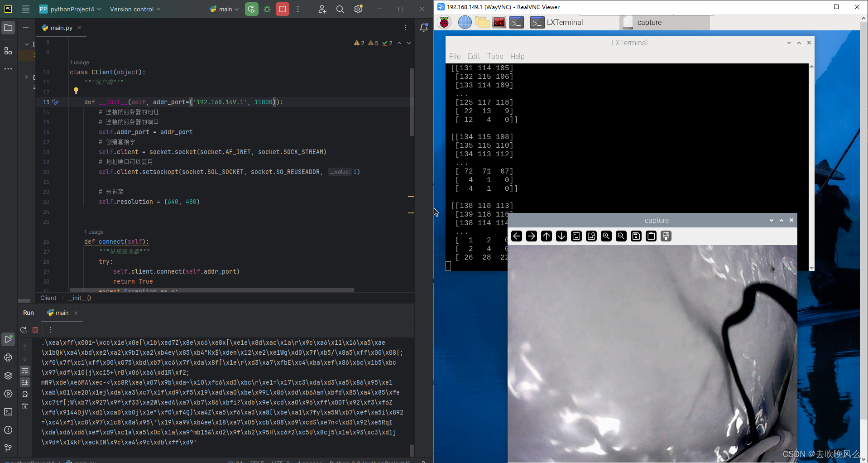Open the main run configuration dropdown
Screen dimensions: 868x463
click(225, 9)
